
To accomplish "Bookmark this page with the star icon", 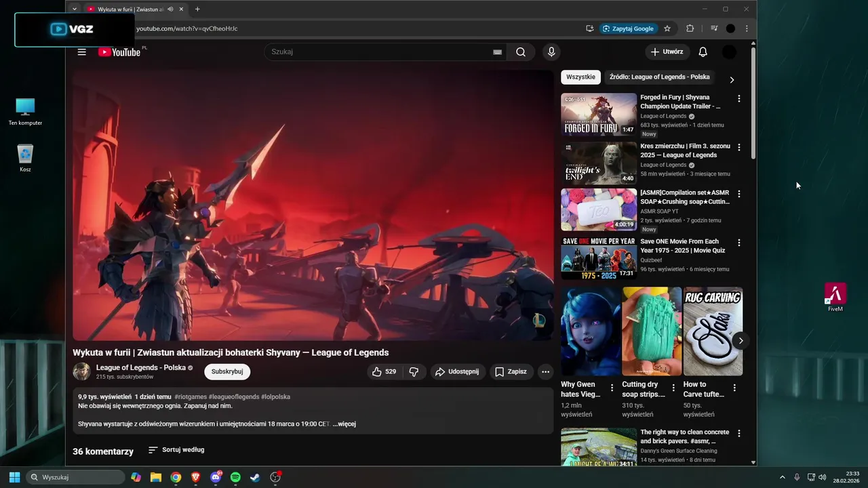I will [x=667, y=28].
